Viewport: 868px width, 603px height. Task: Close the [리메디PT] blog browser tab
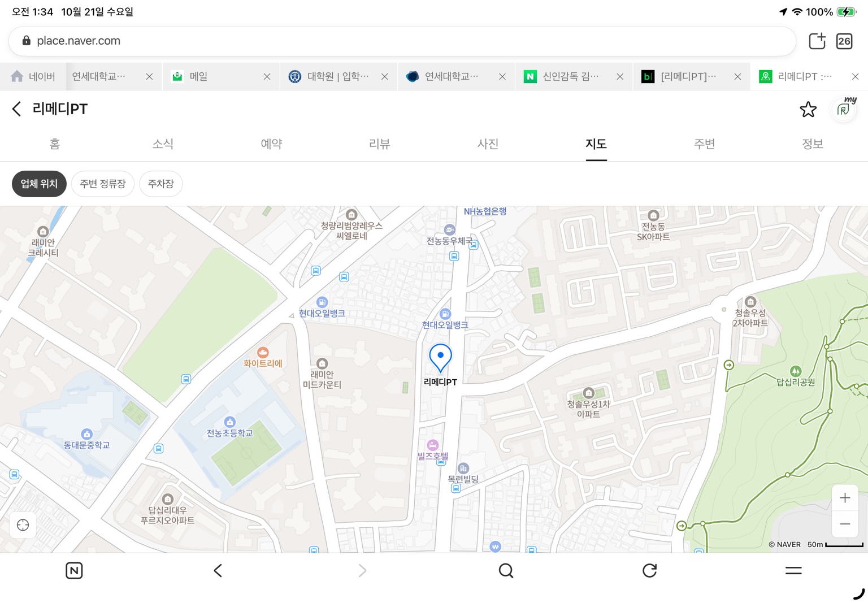(737, 76)
